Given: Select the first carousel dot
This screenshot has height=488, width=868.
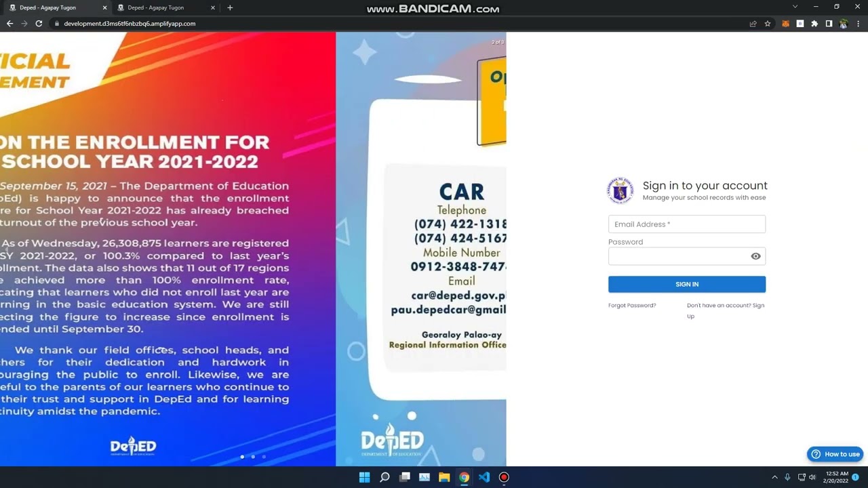Looking at the screenshot, I should (x=242, y=457).
